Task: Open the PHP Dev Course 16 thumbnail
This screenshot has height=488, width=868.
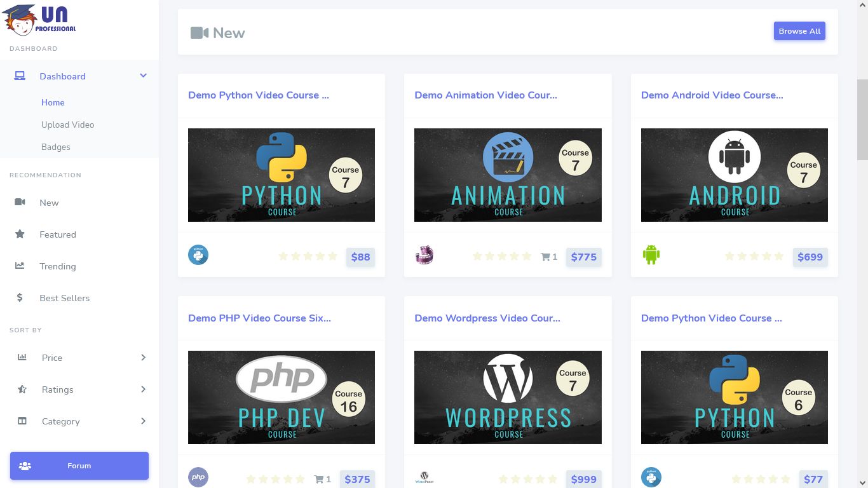Action: 281,397
